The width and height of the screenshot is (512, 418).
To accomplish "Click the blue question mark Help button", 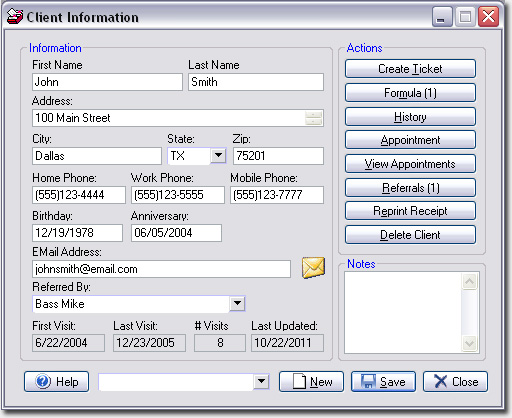I will tap(56, 382).
